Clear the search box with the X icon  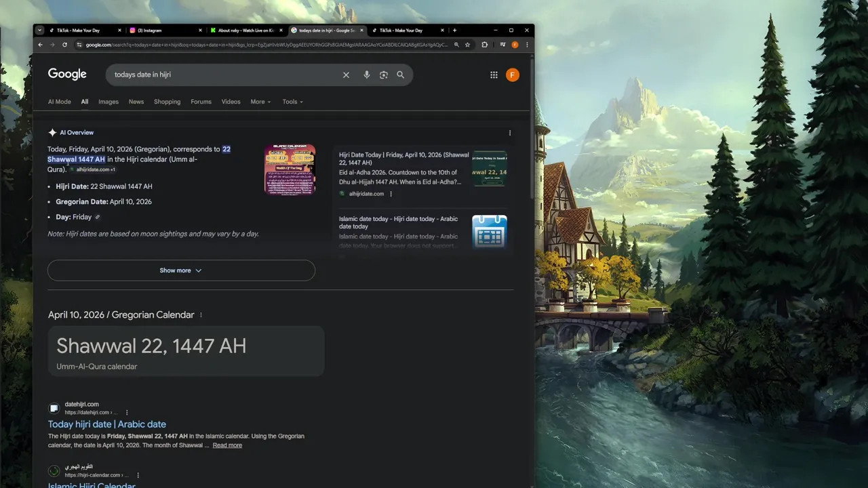(x=346, y=75)
